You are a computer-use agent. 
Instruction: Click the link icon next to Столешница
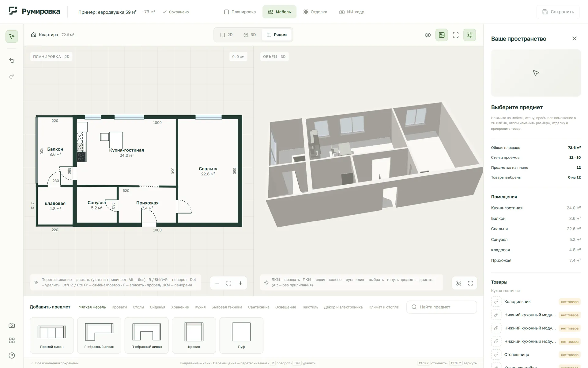(x=496, y=355)
